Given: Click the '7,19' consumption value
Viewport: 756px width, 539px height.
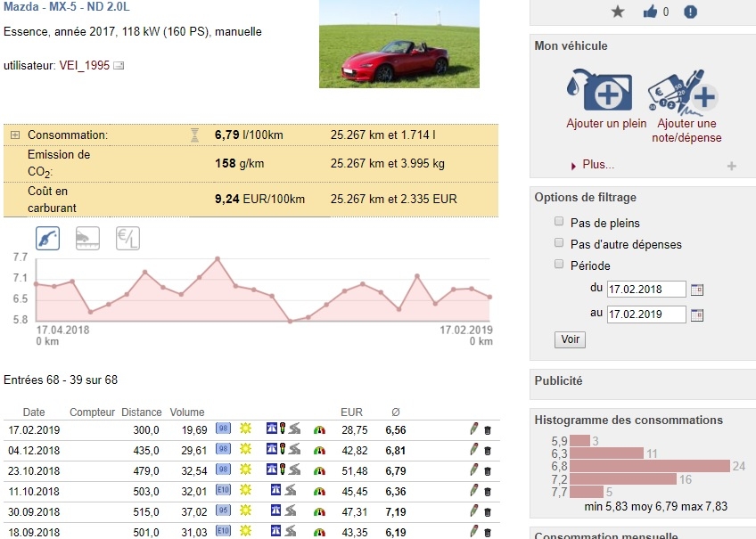Looking at the screenshot, I should click(395, 512).
